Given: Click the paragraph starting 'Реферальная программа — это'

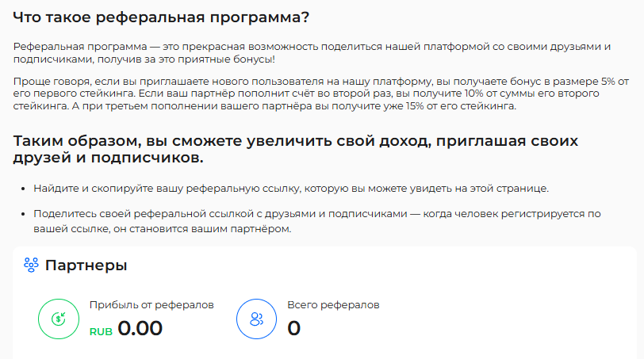Looking at the screenshot, I should (x=312, y=53).
